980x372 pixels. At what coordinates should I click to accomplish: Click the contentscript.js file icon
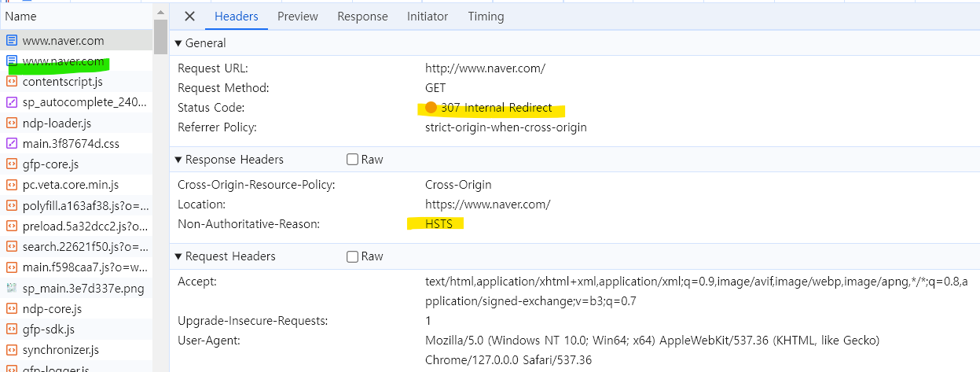[x=12, y=82]
